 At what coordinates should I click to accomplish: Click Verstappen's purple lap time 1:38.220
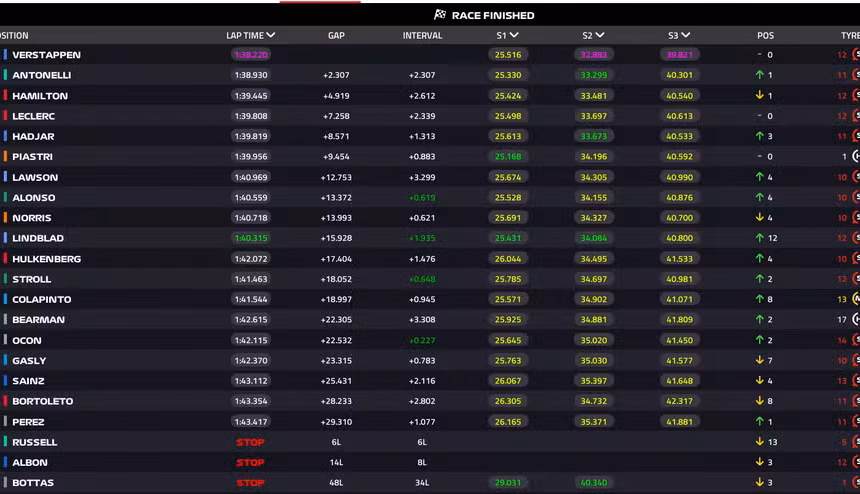click(x=251, y=55)
